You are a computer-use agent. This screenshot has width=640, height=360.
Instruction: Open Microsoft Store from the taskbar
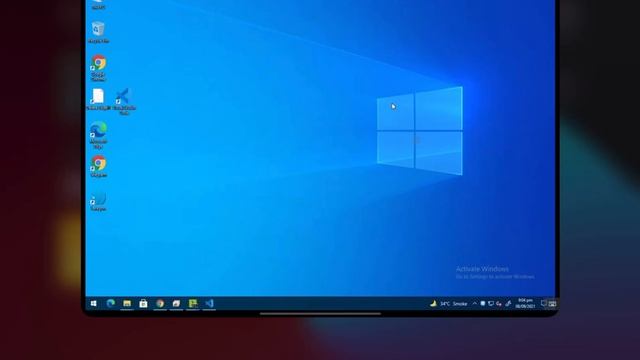click(x=143, y=303)
